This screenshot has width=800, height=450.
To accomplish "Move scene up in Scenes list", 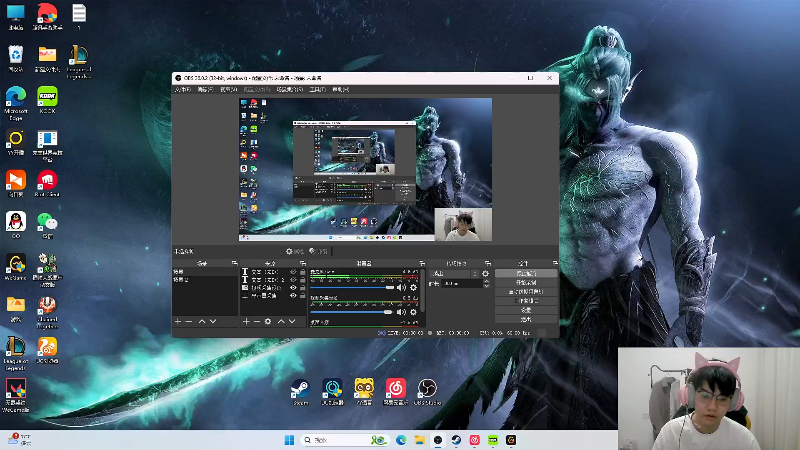I will [x=202, y=321].
